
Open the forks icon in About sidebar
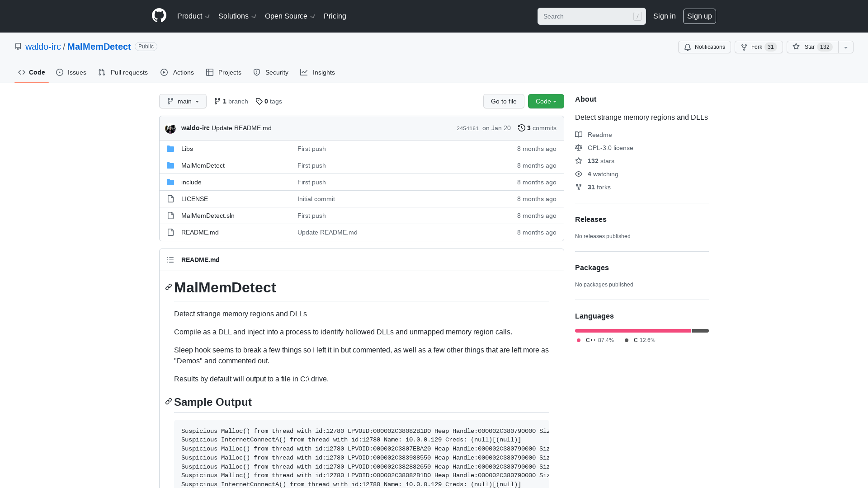tap(579, 187)
